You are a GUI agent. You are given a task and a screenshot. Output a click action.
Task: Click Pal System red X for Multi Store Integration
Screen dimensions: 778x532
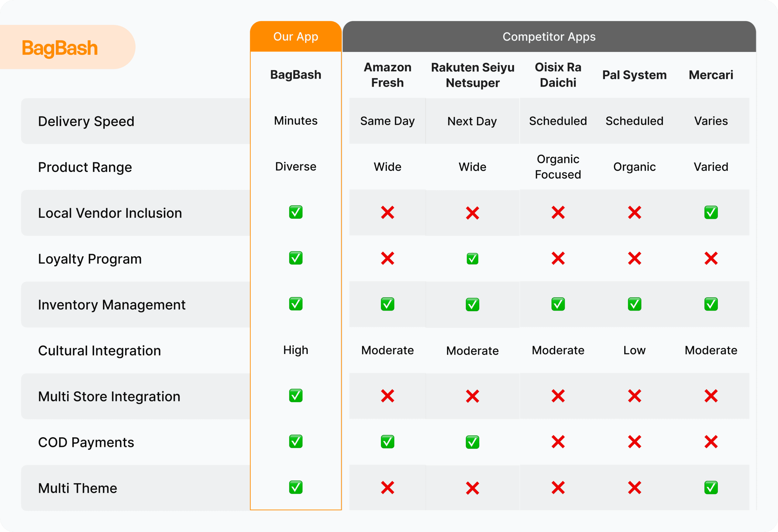click(x=634, y=396)
